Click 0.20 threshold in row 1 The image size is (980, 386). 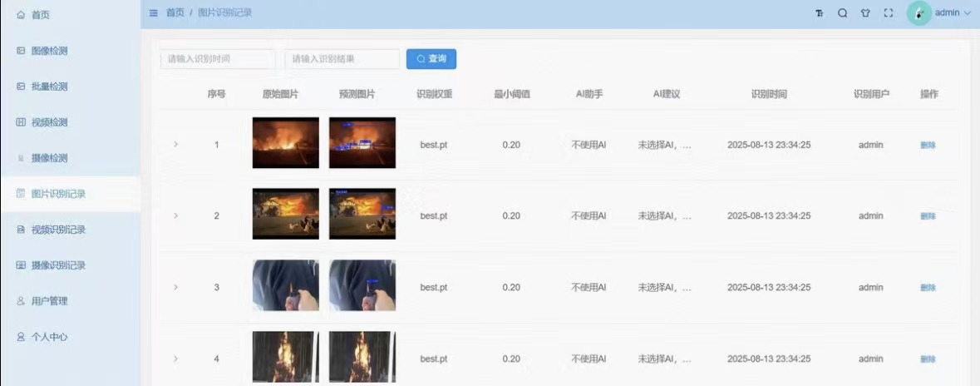(511, 145)
